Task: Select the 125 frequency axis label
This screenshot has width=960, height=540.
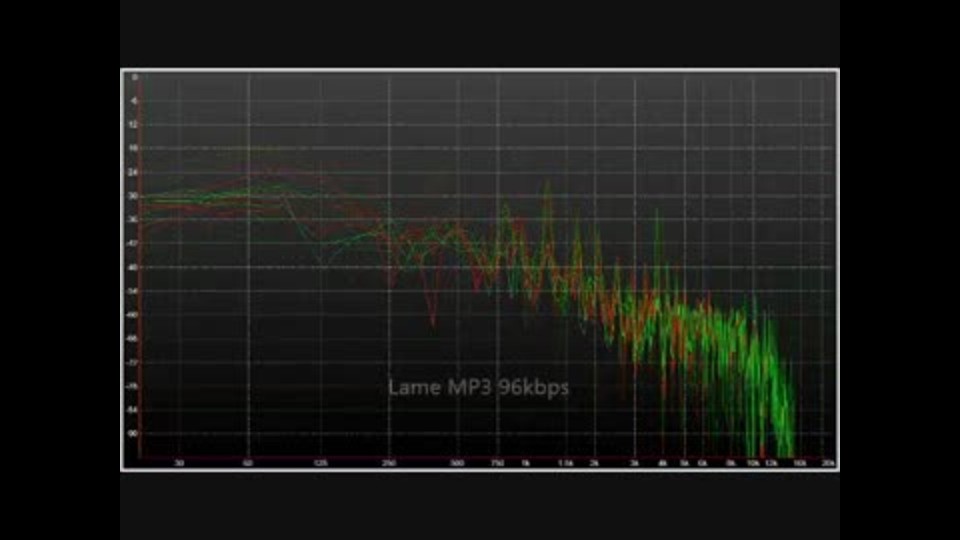Action: click(320, 463)
